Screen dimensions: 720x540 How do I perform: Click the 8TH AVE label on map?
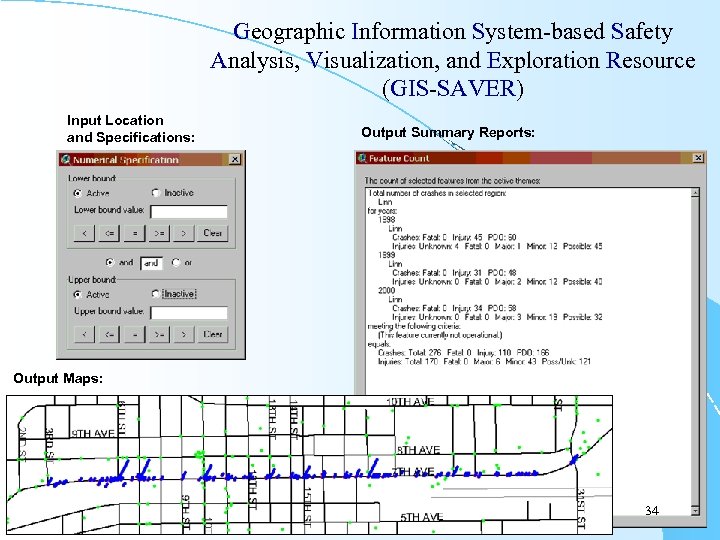[418, 450]
